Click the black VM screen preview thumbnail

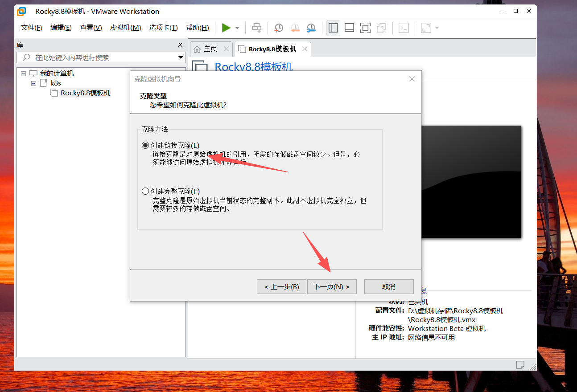pyautogui.click(x=471, y=181)
